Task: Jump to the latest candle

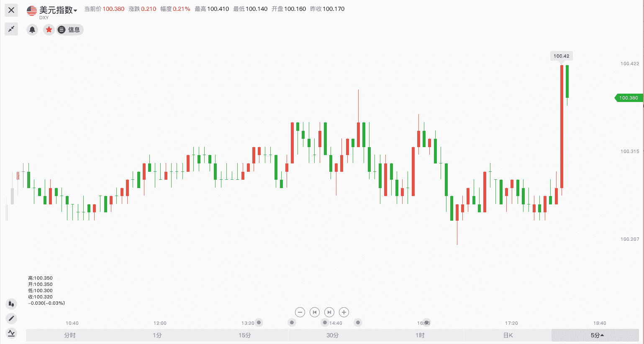Action: coord(329,312)
